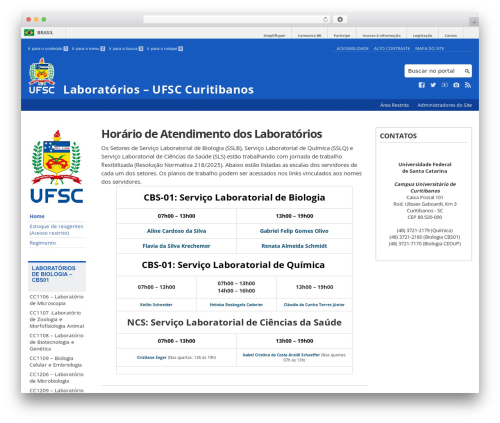Viewport: 500px width, 423px height.
Task: Click the 'CONTATOS' panel heading
Action: (x=398, y=136)
